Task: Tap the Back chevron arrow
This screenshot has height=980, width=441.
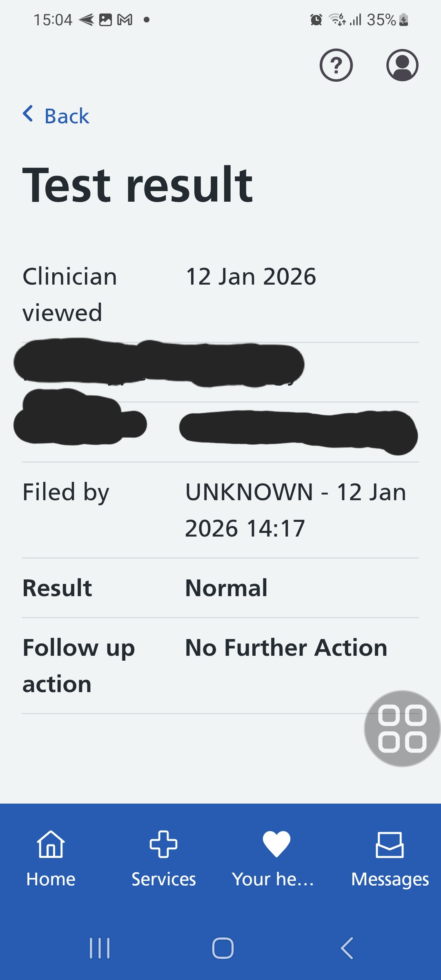Action: click(x=28, y=114)
